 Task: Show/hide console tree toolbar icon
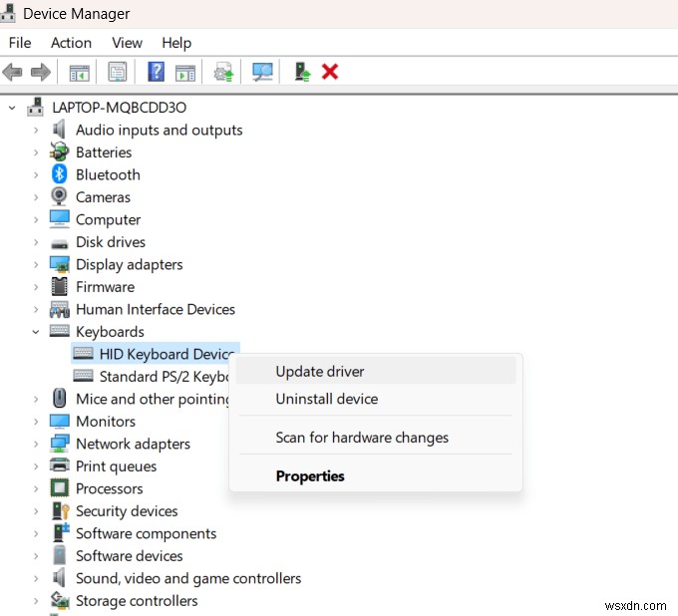pyautogui.click(x=80, y=72)
